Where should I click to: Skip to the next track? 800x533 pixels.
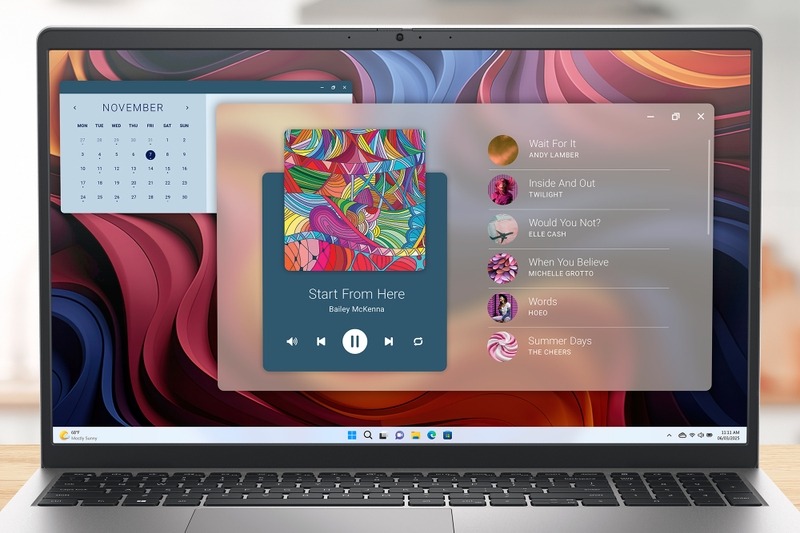(388, 341)
